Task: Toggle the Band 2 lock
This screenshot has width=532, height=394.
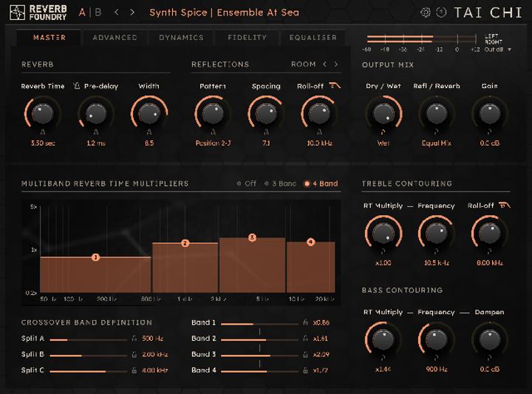Action: click(305, 339)
